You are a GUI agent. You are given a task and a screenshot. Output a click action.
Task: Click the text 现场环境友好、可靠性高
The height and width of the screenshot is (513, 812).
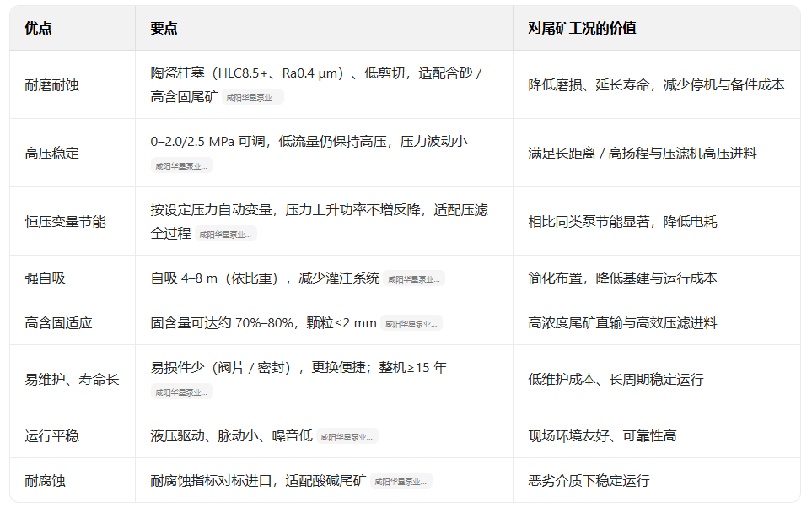point(602,435)
